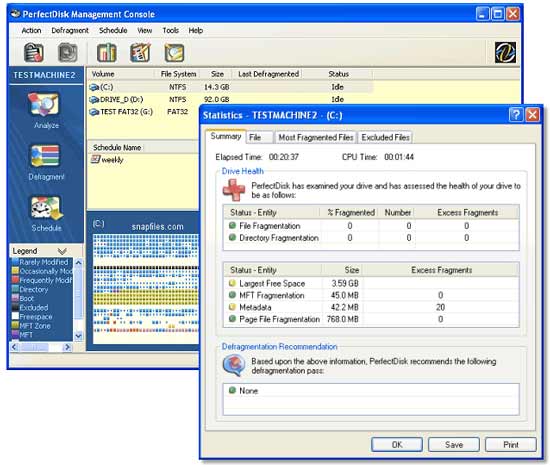Open the View menu
550x467 pixels.
(x=145, y=31)
